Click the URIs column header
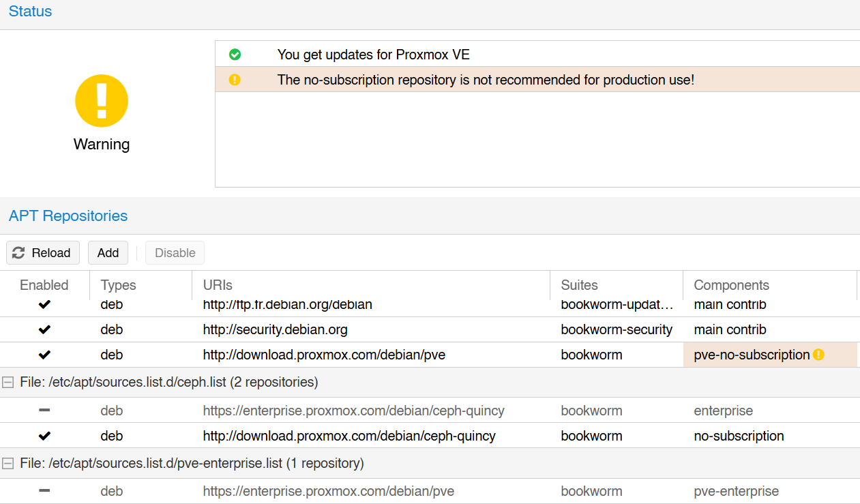 click(371, 285)
